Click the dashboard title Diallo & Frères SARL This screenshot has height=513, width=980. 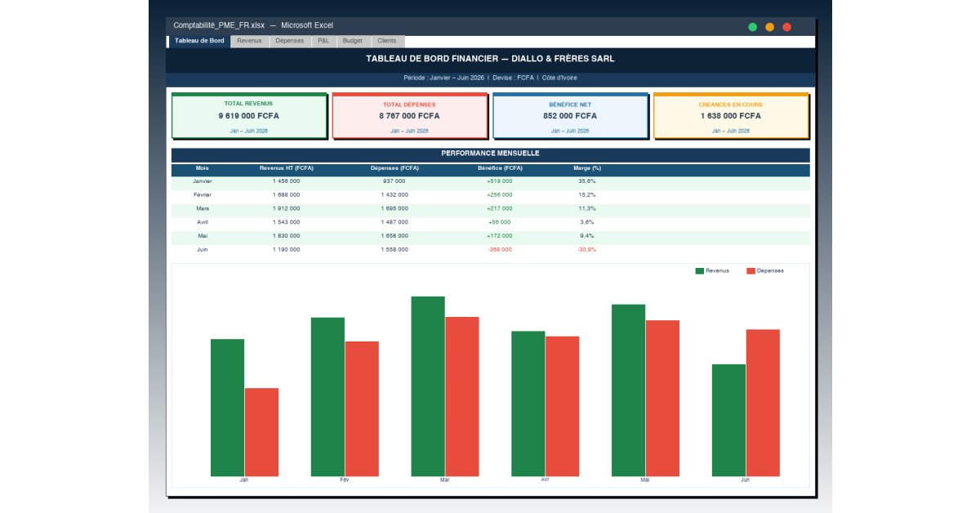click(x=490, y=59)
